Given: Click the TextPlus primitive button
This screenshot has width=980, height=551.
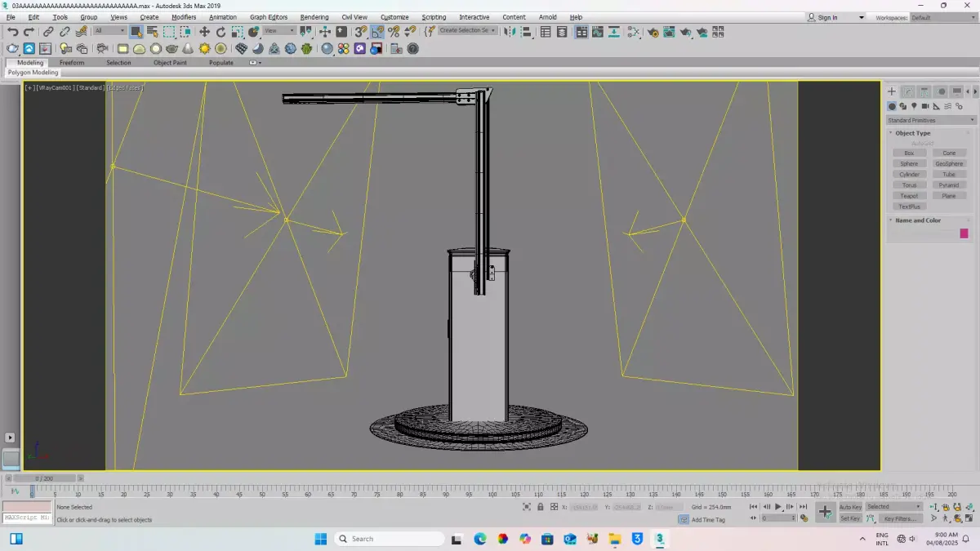Looking at the screenshot, I should (909, 207).
